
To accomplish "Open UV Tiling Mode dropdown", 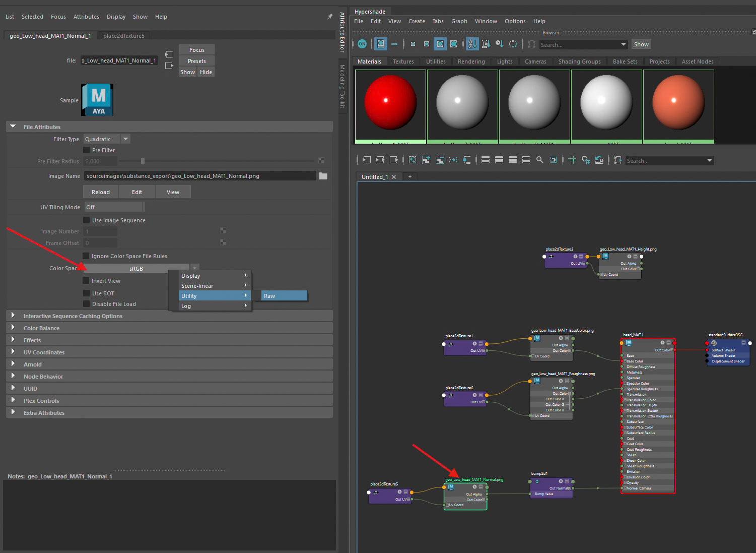I will coord(114,207).
